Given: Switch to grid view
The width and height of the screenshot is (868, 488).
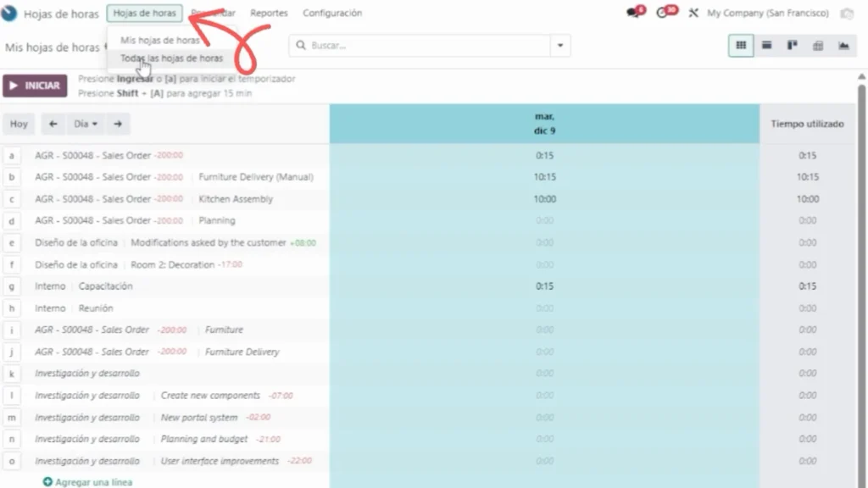Looking at the screenshot, I should [x=741, y=46].
